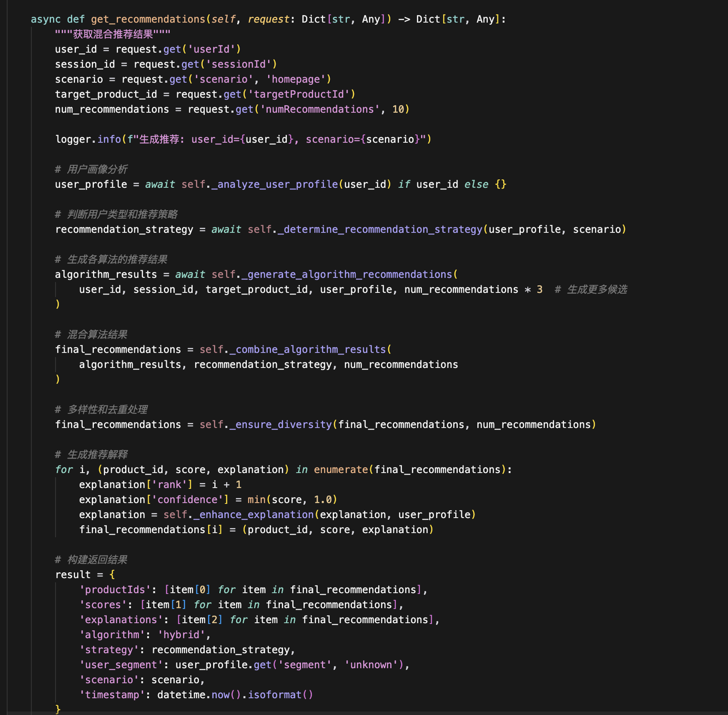Image resolution: width=728 pixels, height=715 pixels.
Task: Click the logger.info call
Action: [x=243, y=139]
